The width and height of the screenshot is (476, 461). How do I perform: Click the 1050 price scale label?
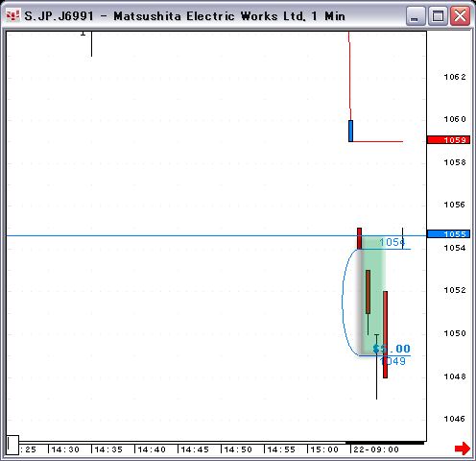pyautogui.click(x=455, y=333)
